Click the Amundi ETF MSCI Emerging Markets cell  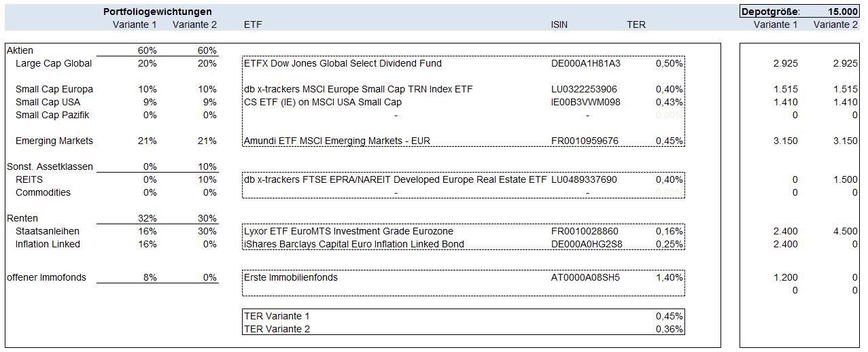click(x=336, y=141)
